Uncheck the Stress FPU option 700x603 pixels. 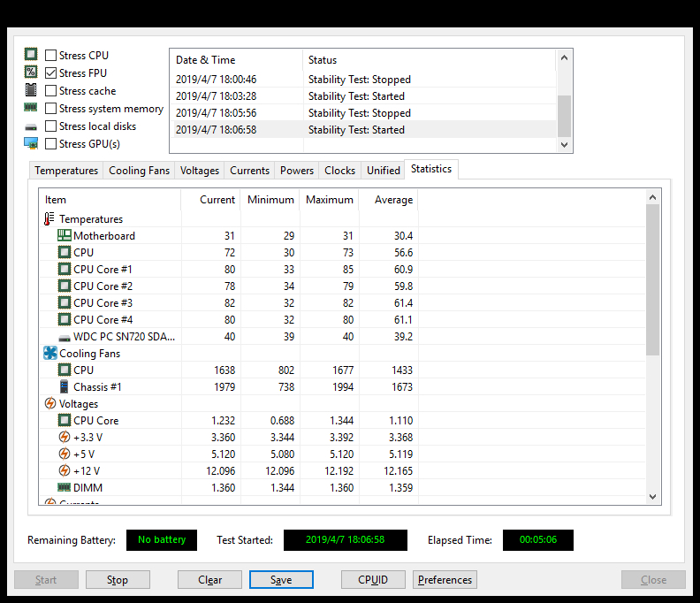click(51, 73)
